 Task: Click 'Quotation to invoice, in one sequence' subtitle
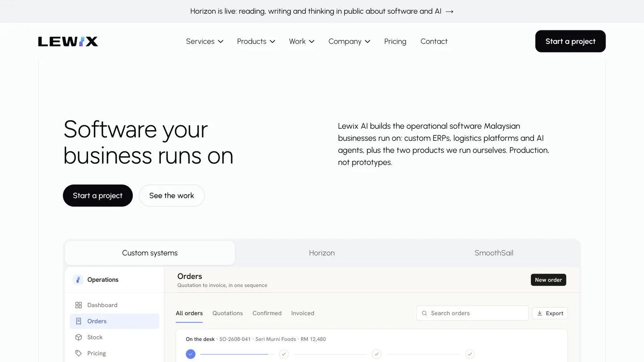pyautogui.click(x=222, y=285)
